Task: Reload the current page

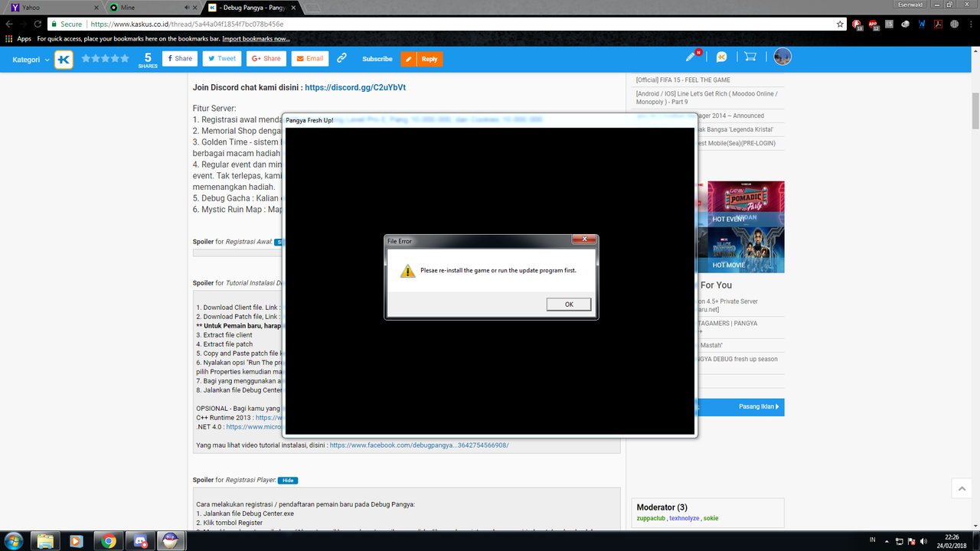Action: click(x=38, y=24)
